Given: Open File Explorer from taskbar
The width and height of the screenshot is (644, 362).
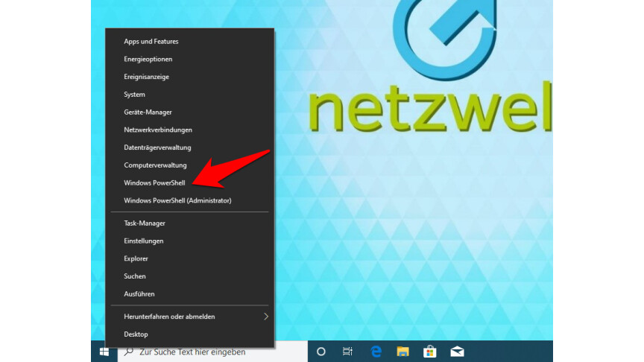Looking at the screenshot, I should [x=402, y=352].
